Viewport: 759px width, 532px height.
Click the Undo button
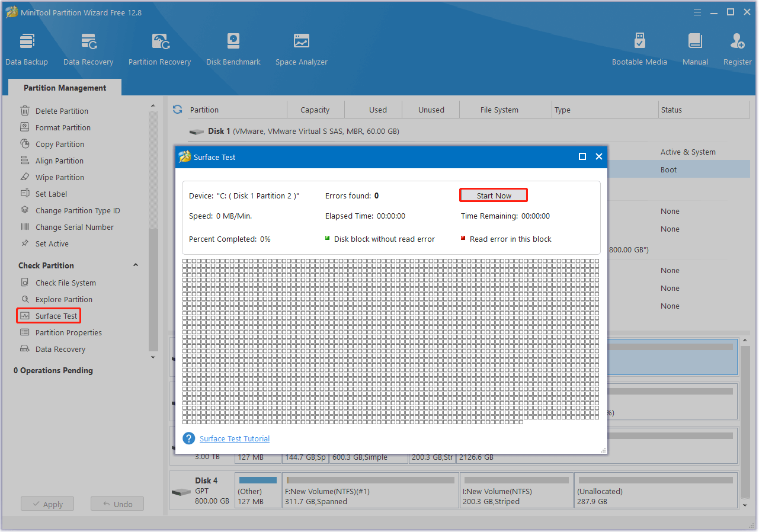tap(117, 504)
